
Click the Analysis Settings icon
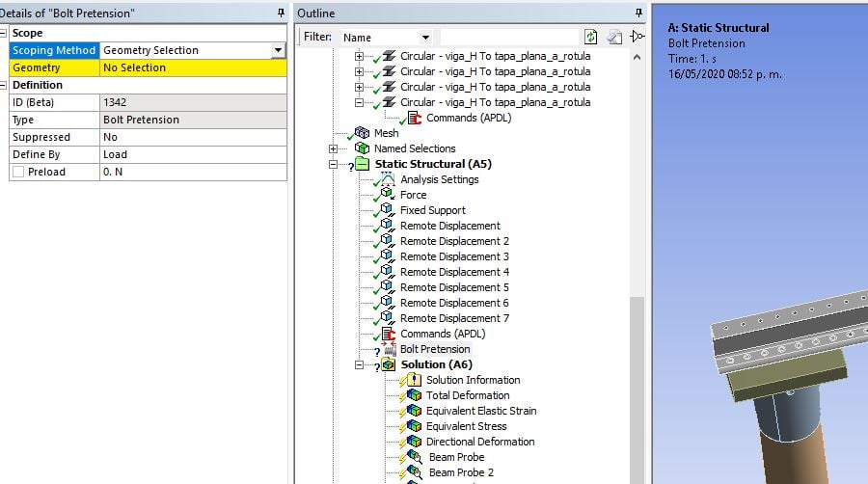tap(388, 179)
